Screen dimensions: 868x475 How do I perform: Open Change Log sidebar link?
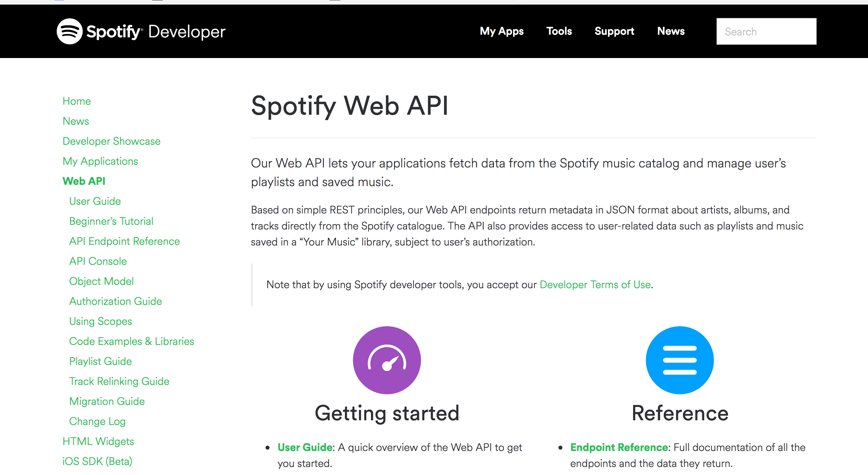pos(97,421)
